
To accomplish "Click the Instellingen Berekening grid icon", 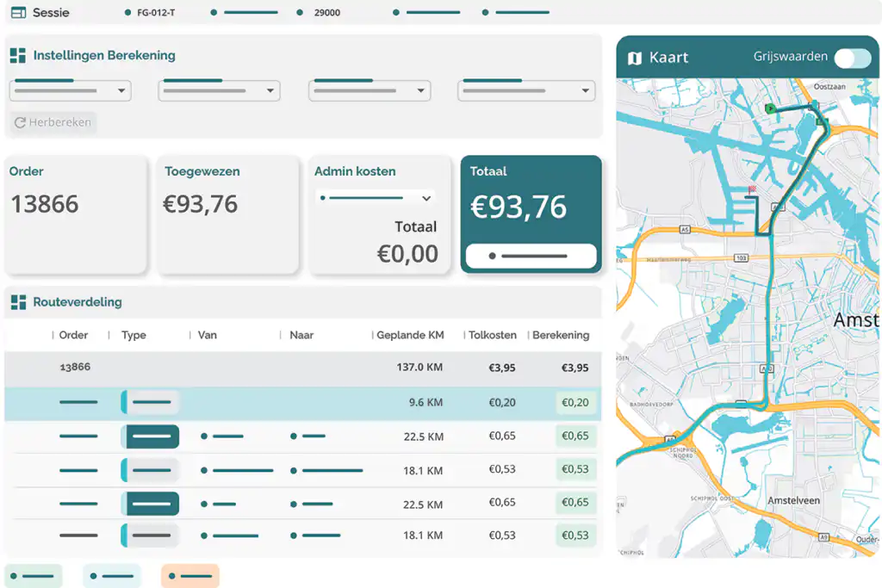I will pyautogui.click(x=18, y=55).
